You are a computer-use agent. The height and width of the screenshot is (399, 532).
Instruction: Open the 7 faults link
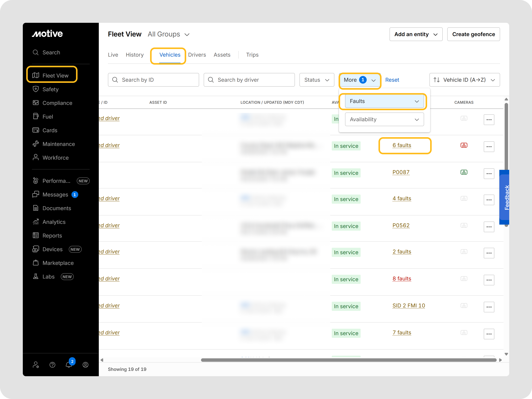point(402,332)
